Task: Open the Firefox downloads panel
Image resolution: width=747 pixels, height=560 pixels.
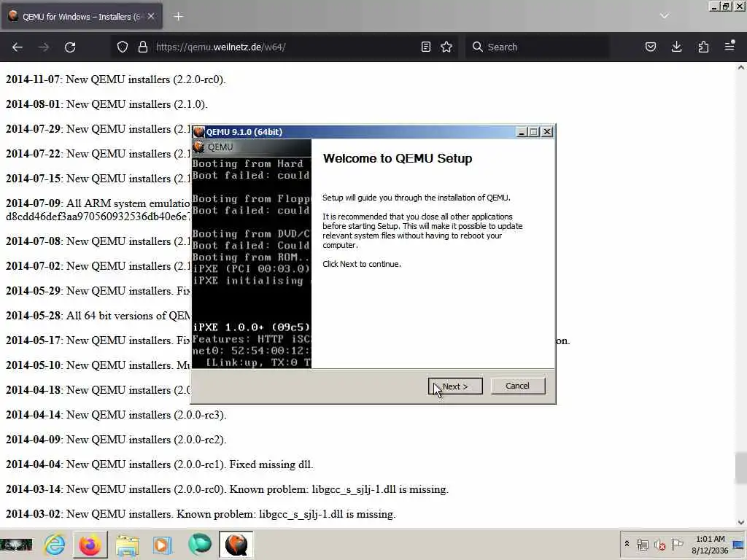Action: [x=676, y=47]
